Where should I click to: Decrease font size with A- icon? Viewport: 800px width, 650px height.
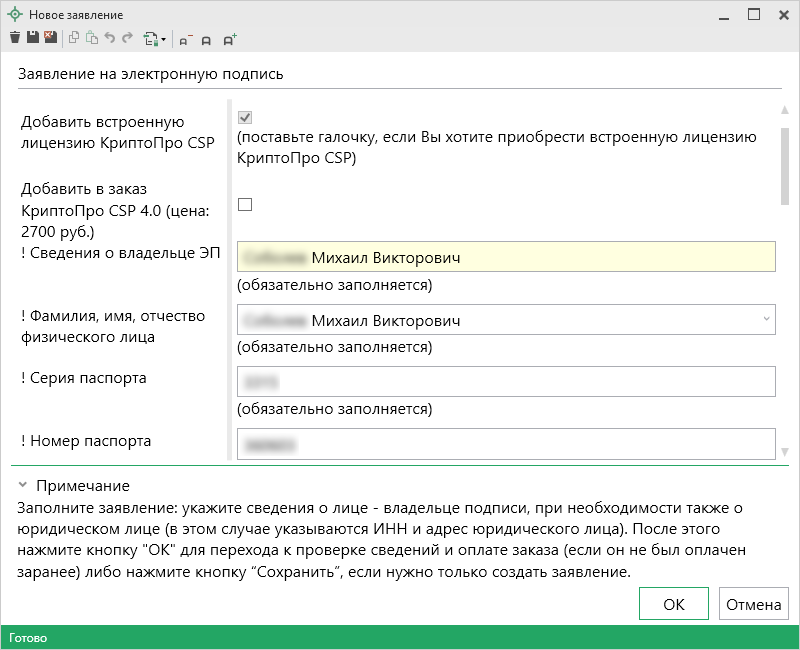(185, 40)
